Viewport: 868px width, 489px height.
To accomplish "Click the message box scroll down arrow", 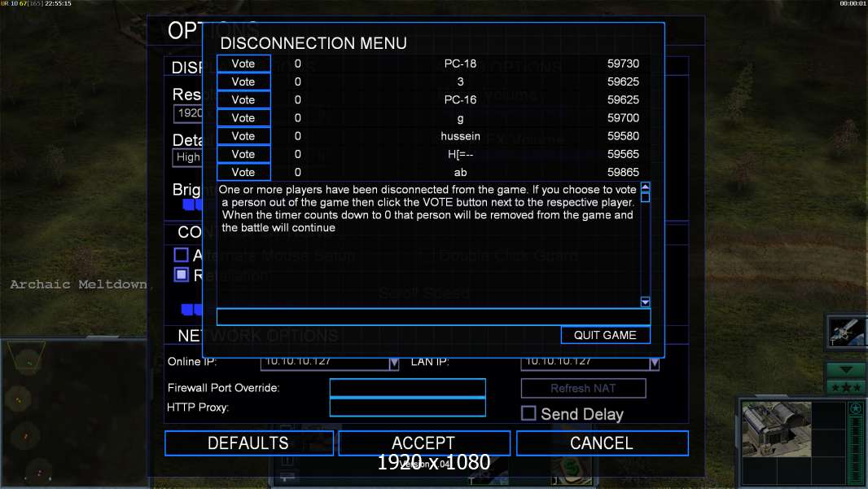I will [646, 302].
